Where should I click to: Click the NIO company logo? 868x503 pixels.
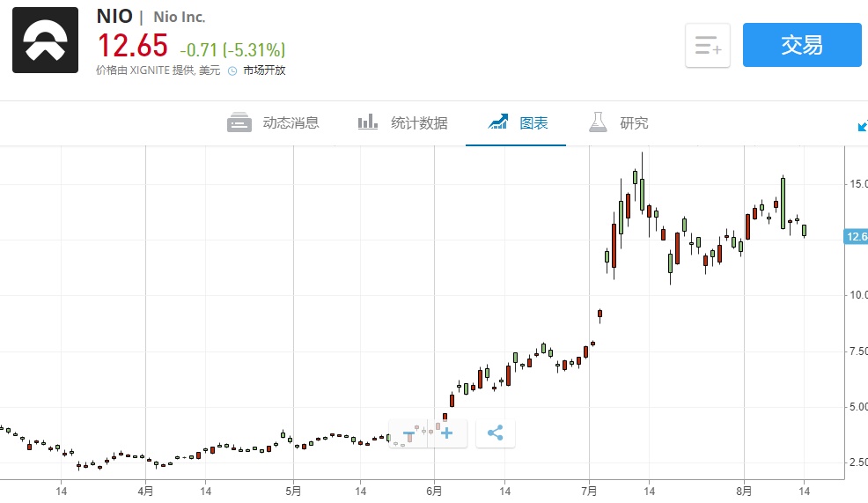pos(46,40)
